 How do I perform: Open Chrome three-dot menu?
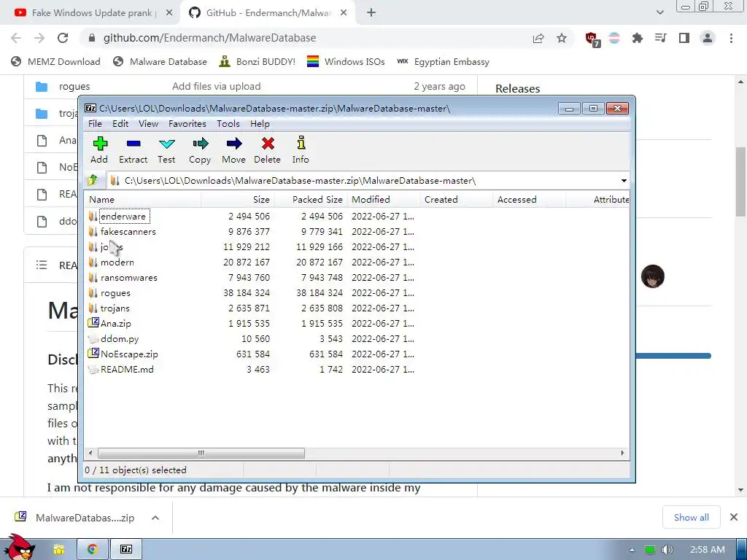click(731, 38)
